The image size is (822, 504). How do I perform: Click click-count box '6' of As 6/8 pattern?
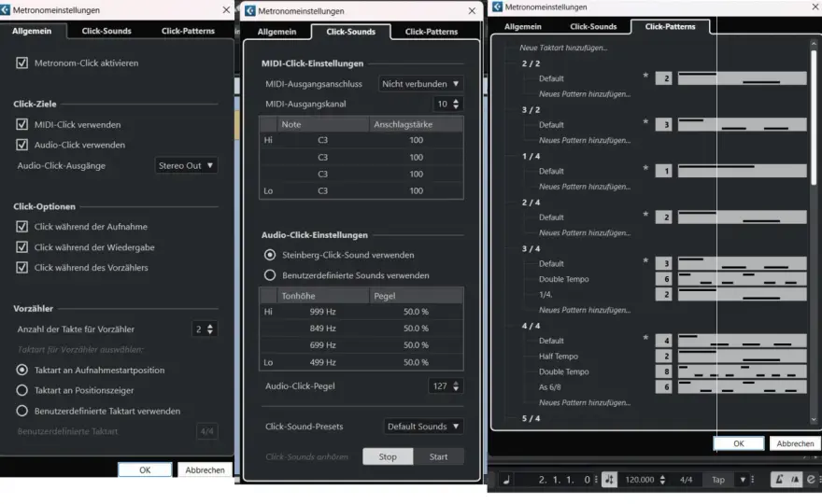664,387
